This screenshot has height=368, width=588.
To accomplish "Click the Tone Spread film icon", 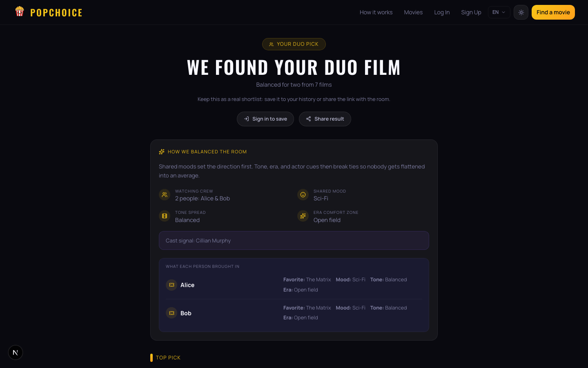I will [x=165, y=216].
